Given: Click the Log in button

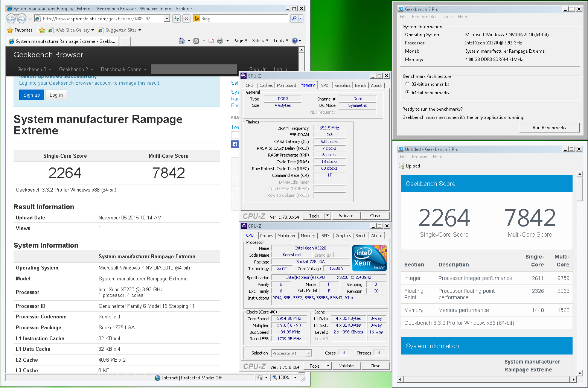Looking at the screenshot, I should click(x=56, y=95).
